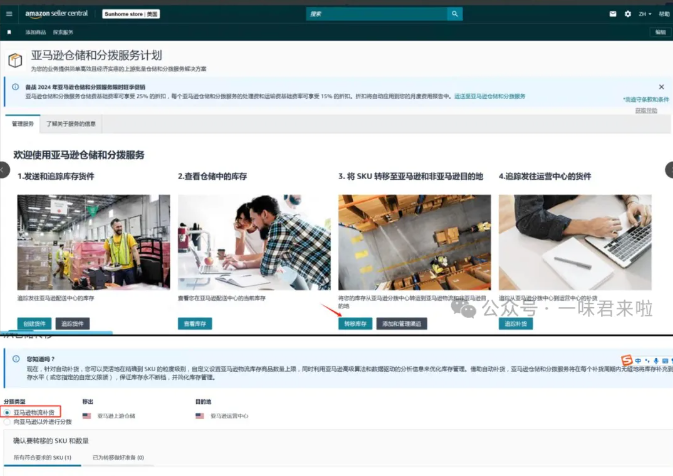Open the mail messages icon
This screenshot has height=476, width=673.
[x=612, y=14]
